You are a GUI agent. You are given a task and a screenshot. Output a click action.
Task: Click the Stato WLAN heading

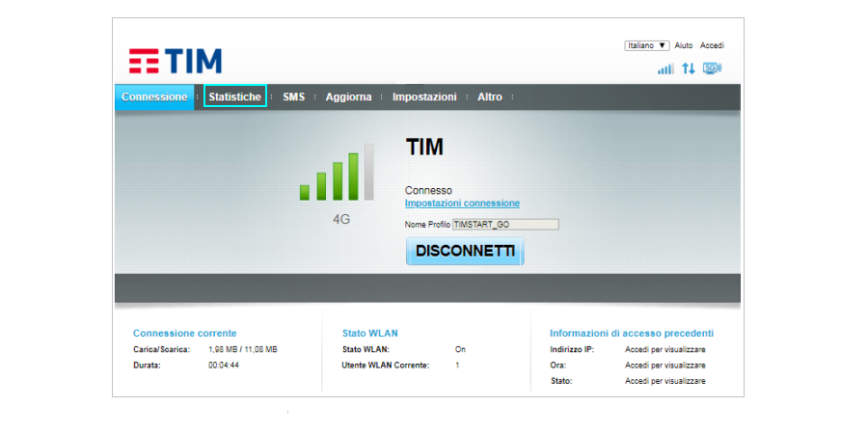click(369, 334)
